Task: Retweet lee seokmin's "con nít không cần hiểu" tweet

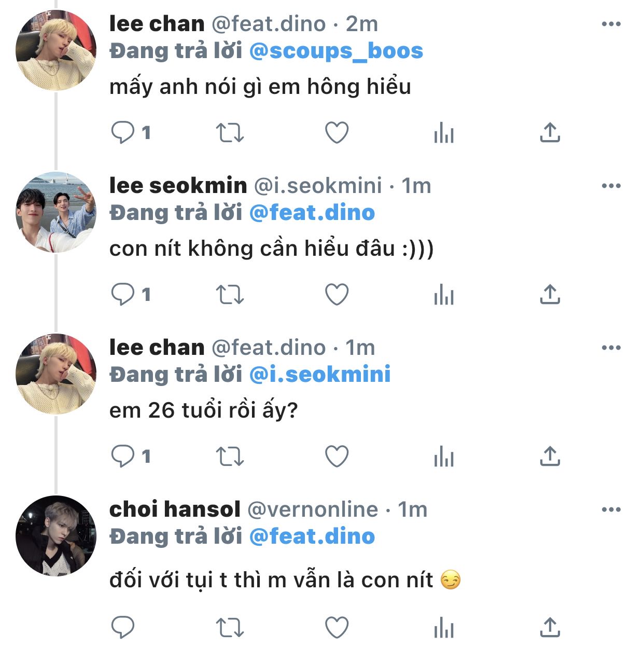Action: point(229,295)
